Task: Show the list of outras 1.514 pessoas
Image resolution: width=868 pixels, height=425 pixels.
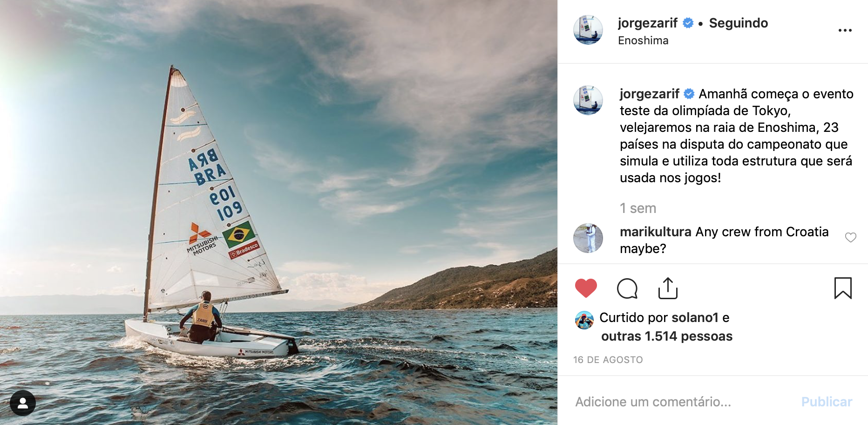Action: [x=667, y=336]
